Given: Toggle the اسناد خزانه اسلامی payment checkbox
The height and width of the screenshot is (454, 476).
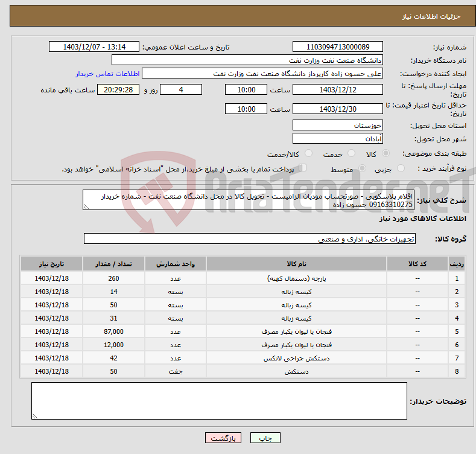Looking at the screenshot, I should (x=302, y=168).
